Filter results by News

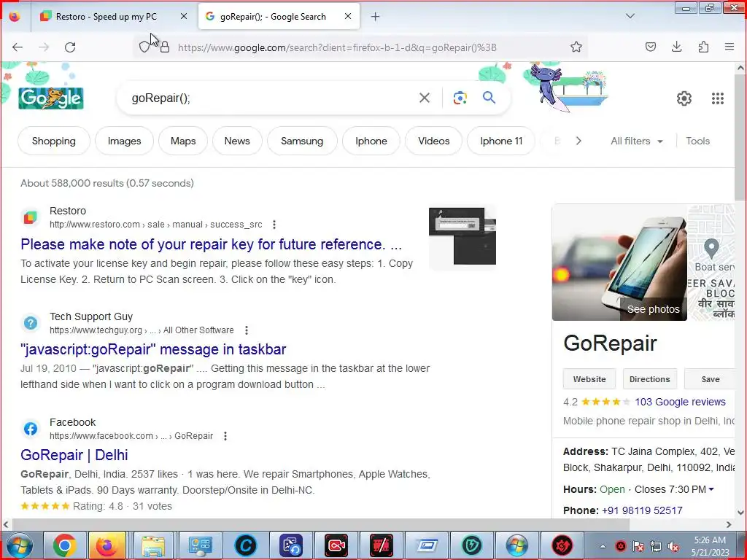coord(237,141)
